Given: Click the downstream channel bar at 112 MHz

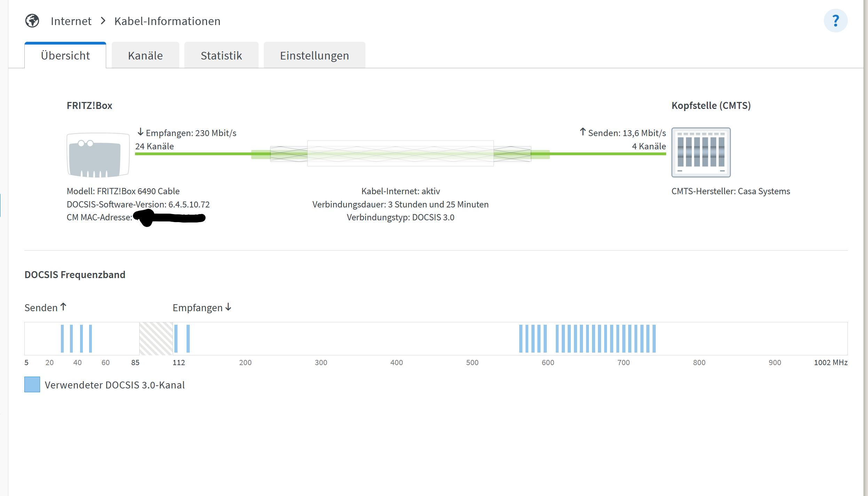Looking at the screenshot, I should pyautogui.click(x=176, y=338).
